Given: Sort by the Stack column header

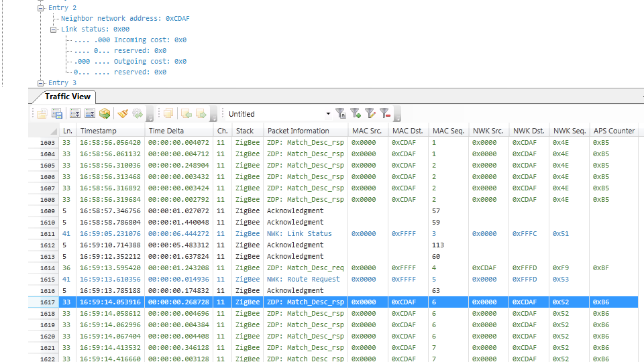Looking at the screenshot, I should click(248, 131).
